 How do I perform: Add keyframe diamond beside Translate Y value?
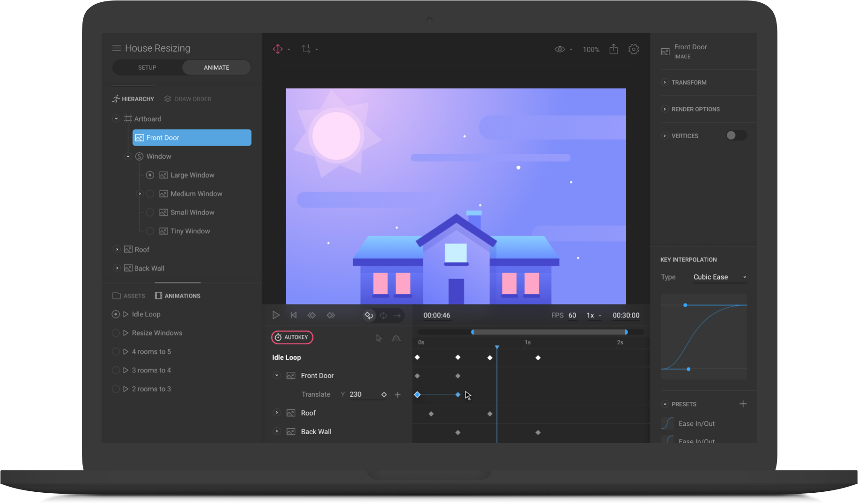[384, 395]
